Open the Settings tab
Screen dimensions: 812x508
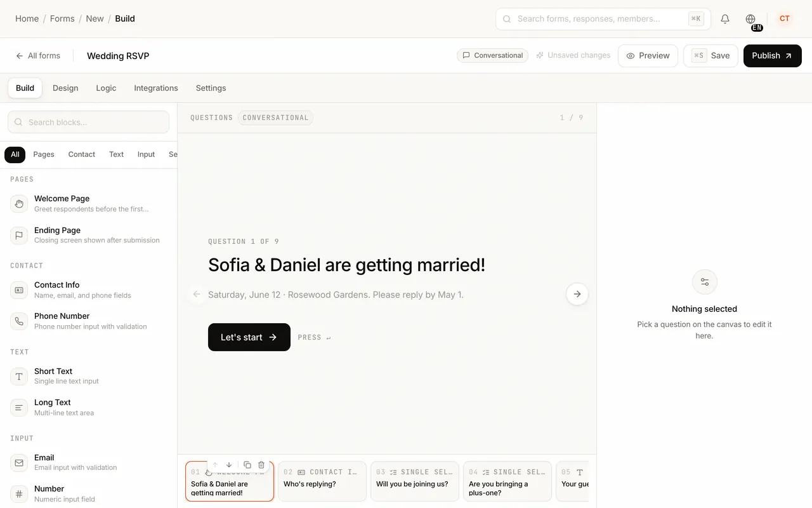pos(211,88)
